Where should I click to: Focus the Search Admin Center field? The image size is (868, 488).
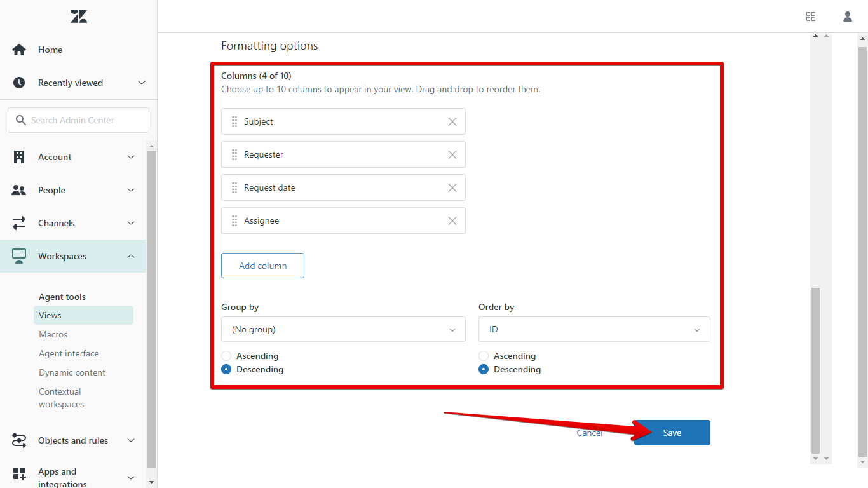pyautogui.click(x=78, y=120)
